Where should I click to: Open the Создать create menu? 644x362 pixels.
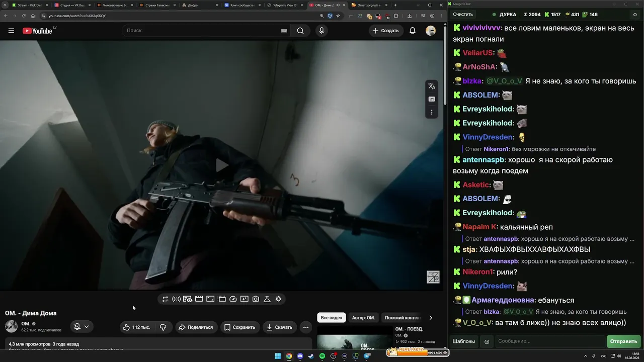[385, 31]
